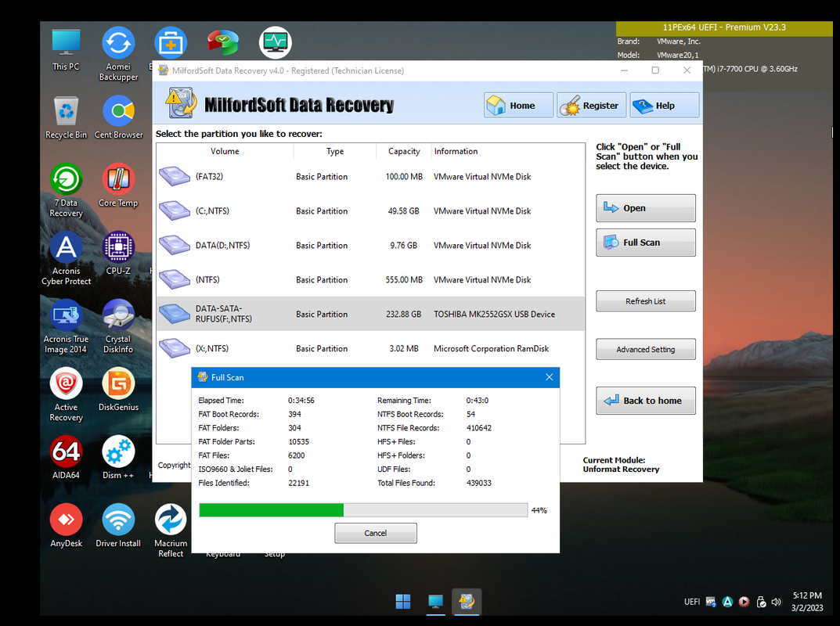Screen dimensions: 840x626
Task: Click the Type column header
Action: click(x=335, y=151)
